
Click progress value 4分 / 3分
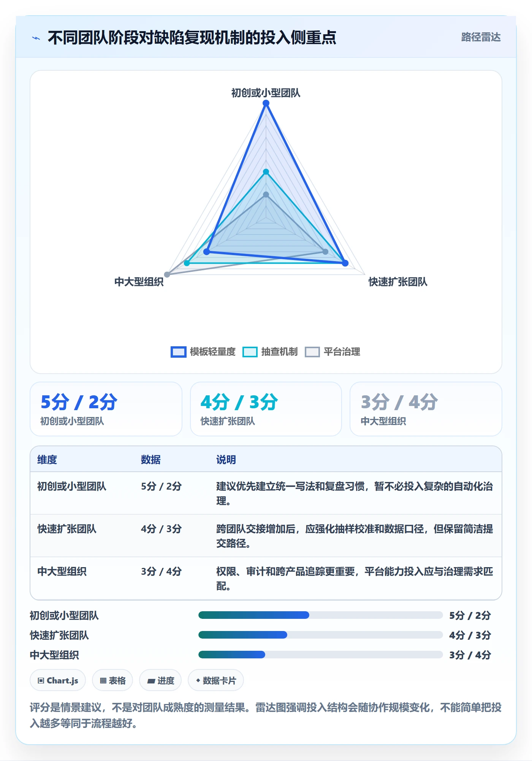(470, 635)
